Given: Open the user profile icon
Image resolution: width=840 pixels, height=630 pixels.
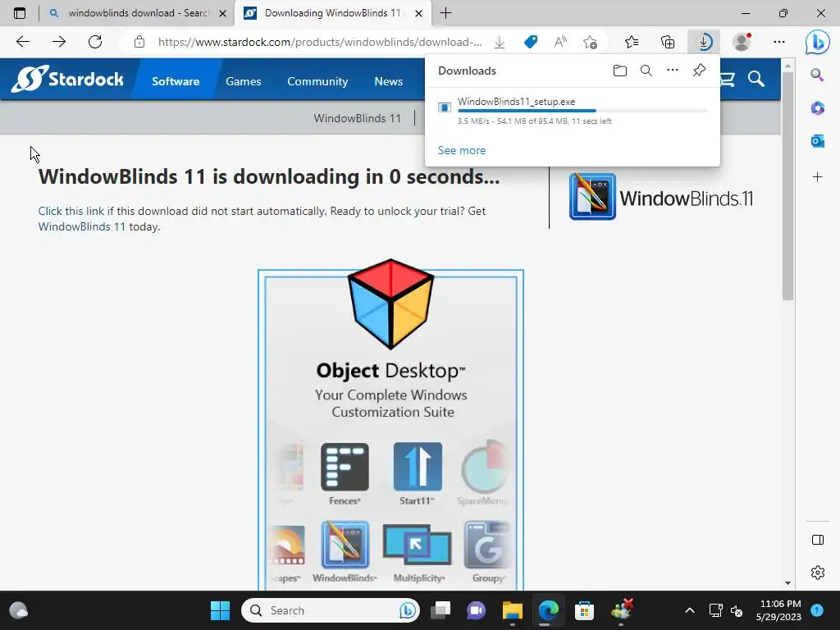Looking at the screenshot, I should pyautogui.click(x=742, y=42).
